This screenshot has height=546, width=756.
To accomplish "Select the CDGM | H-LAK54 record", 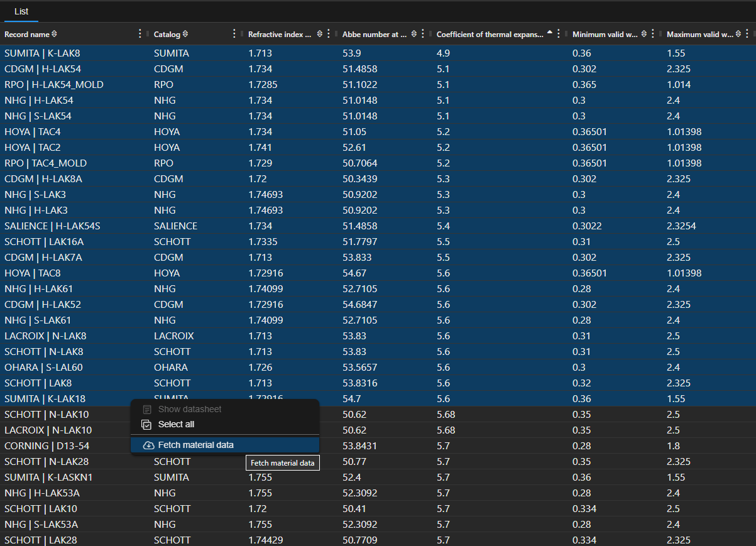I will point(378,68).
